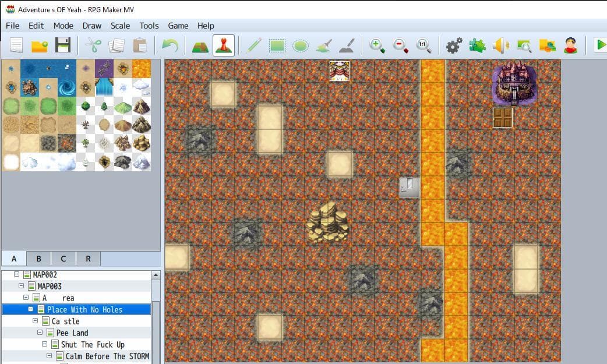Open the Game menu
Image resolution: width=607 pixels, height=364 pixels.
(x=178, y=26)
